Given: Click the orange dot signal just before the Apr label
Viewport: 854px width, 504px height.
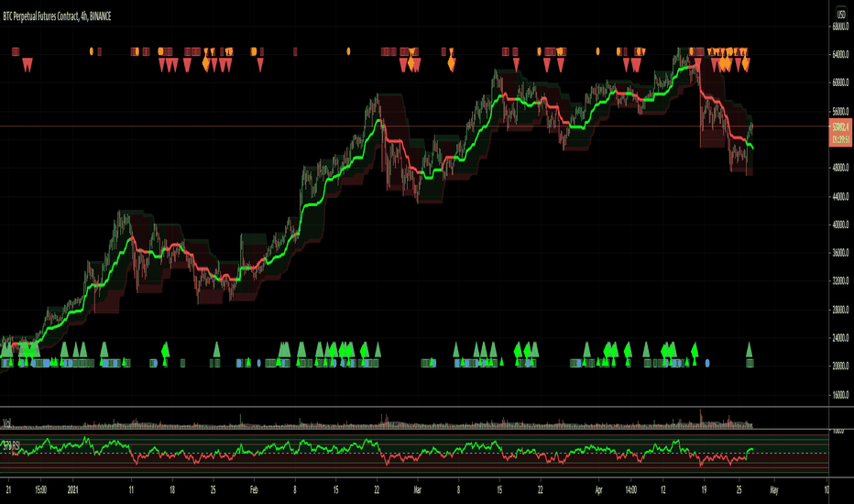Looking at the screenshot, I should point(598,51).
